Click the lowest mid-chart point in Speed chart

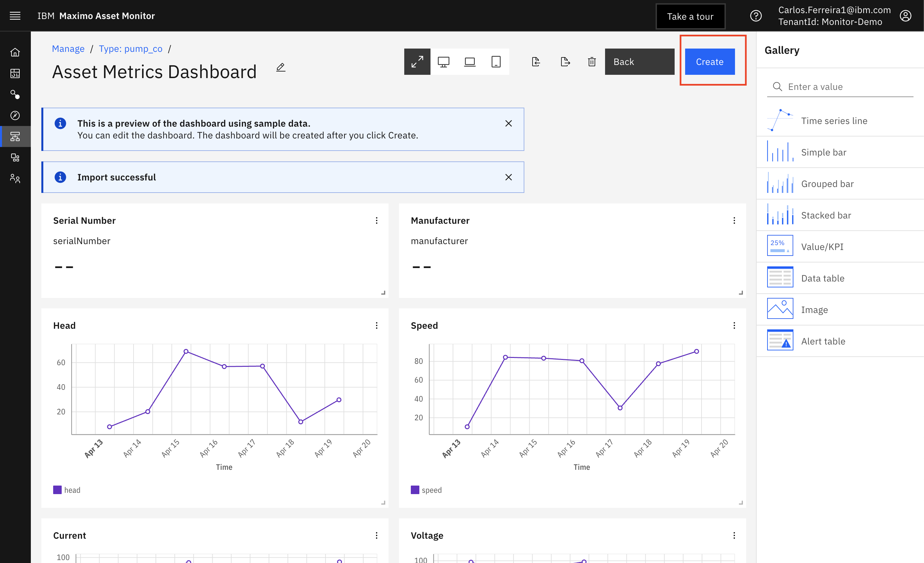click(x=620, y=408)
